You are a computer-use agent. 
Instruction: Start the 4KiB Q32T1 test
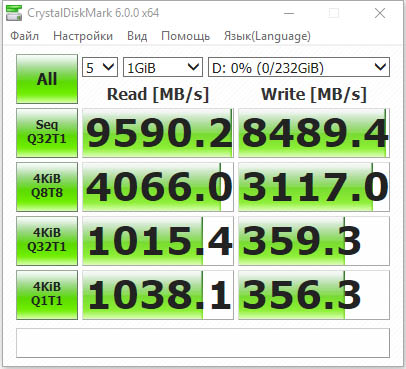click(47, 241)
